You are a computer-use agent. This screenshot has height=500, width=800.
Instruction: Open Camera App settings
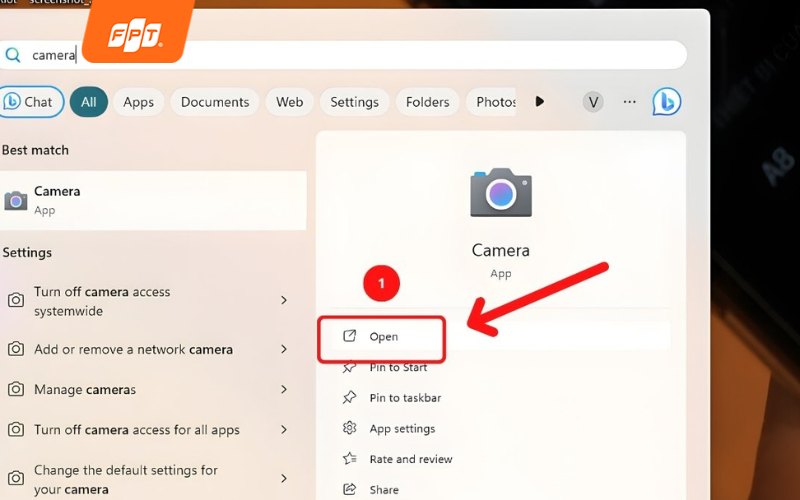401,429
